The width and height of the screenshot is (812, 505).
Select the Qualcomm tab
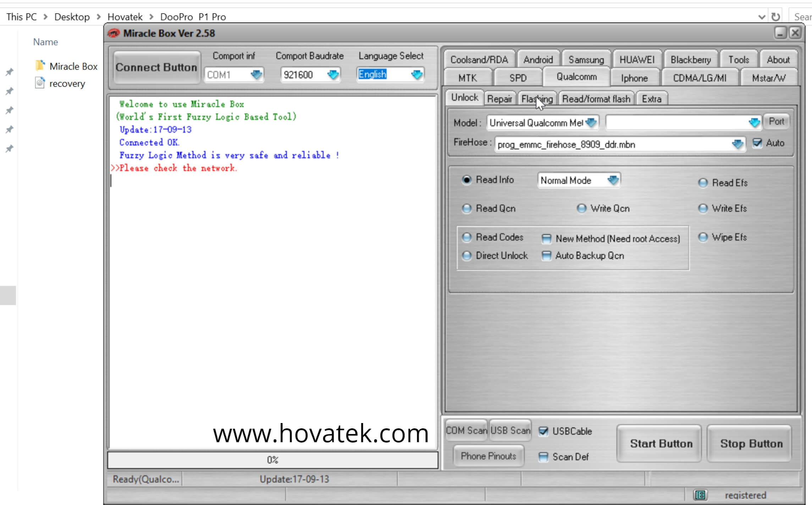pos(576,77)
